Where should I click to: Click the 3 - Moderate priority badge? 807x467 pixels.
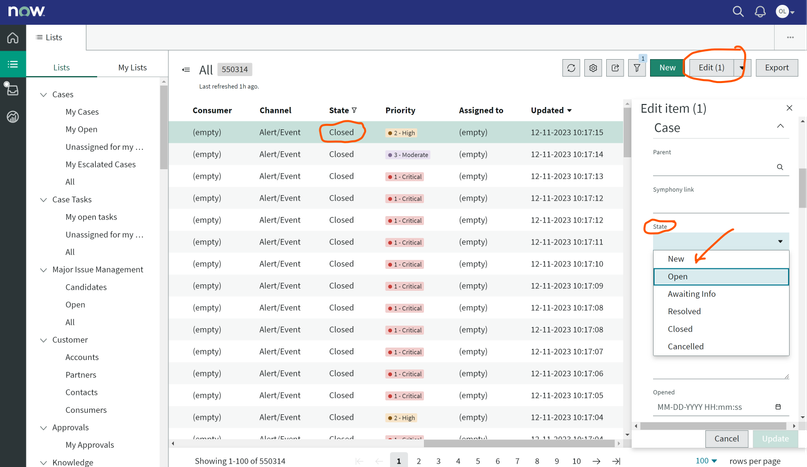408,154
